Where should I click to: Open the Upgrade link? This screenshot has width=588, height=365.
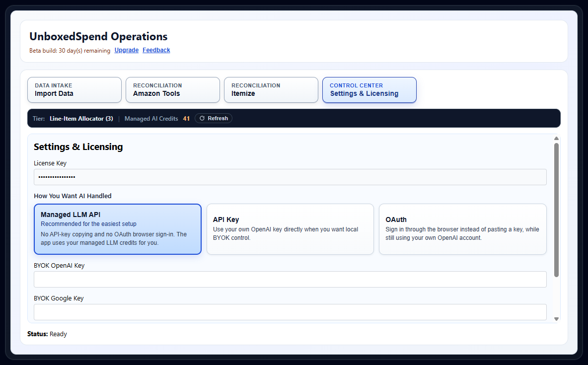click(126, 50)
